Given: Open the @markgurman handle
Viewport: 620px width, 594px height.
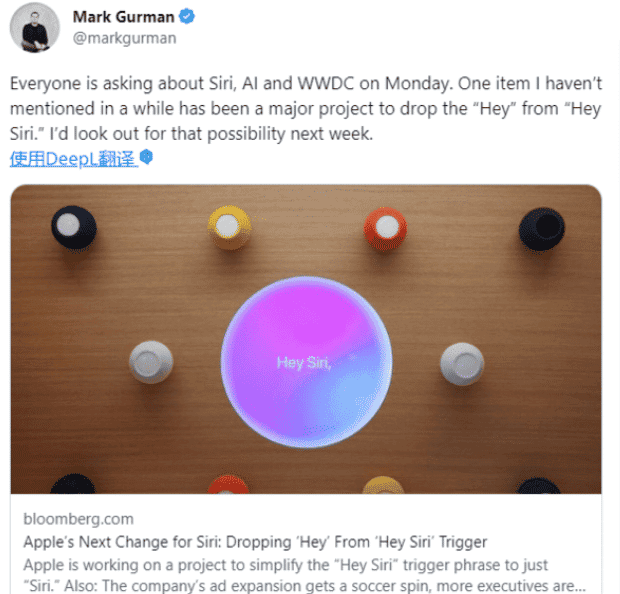Looking at the screenshot, I should coord(125,38).
